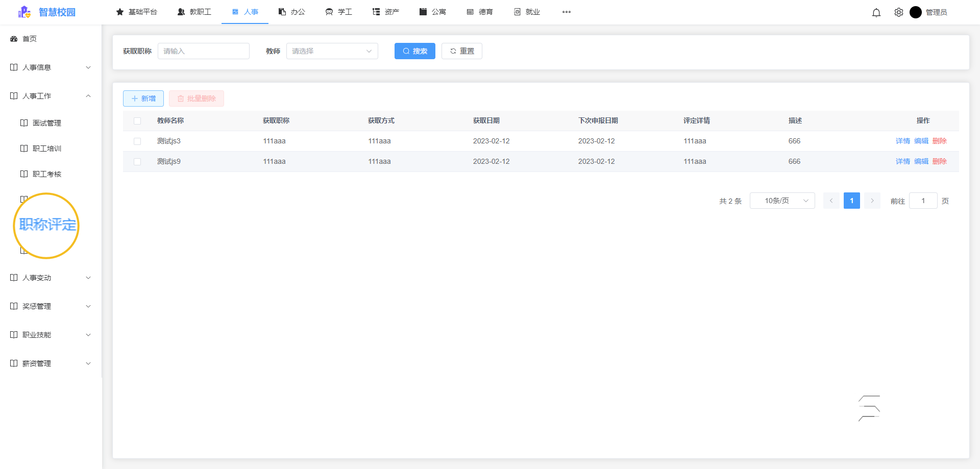Toggle the select-all checkbox in table header

[137, 121]
